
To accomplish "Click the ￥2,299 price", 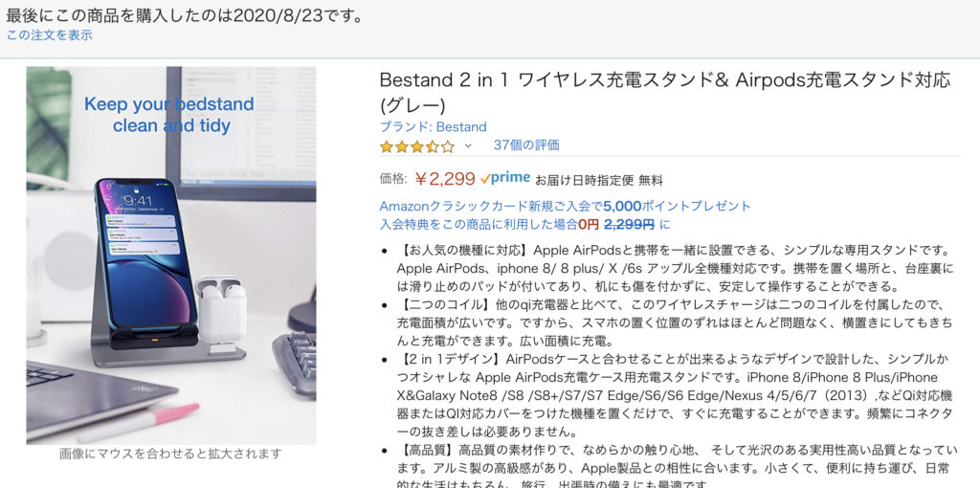I will click(x=445, y=179).
